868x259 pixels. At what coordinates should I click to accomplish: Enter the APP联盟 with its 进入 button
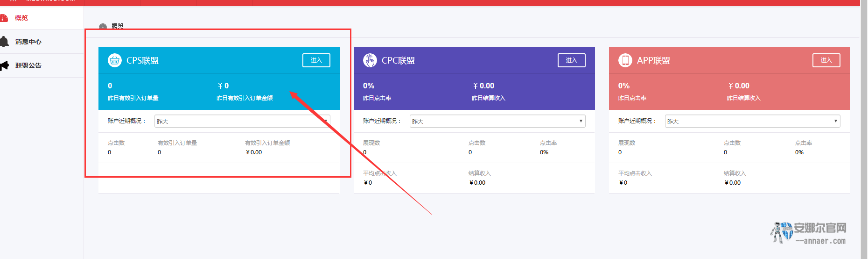tap(826, 60)
